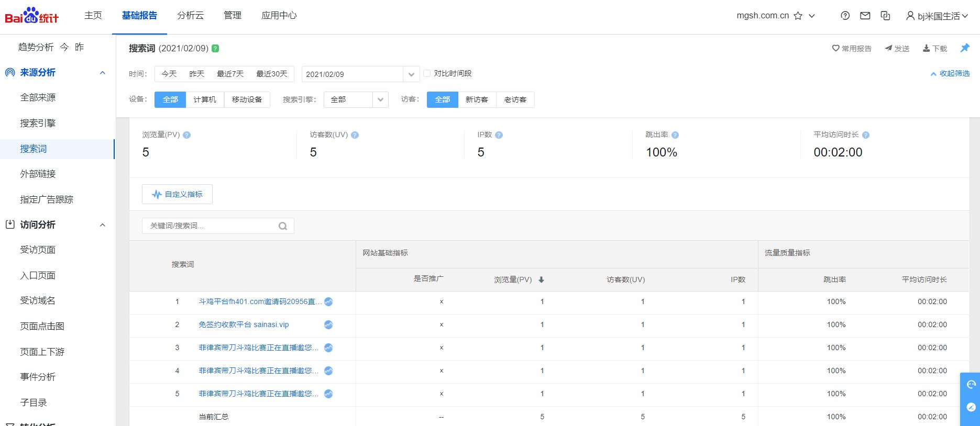The image size is (980, 426).
Task: Click info icon next to 浏览量(PV) summary
Action: [x=187, y=135]
